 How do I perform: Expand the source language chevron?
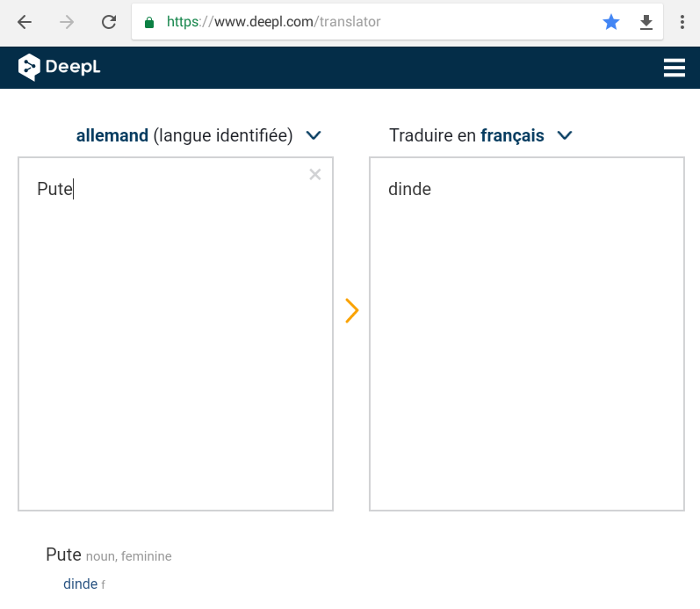[314, 135]
